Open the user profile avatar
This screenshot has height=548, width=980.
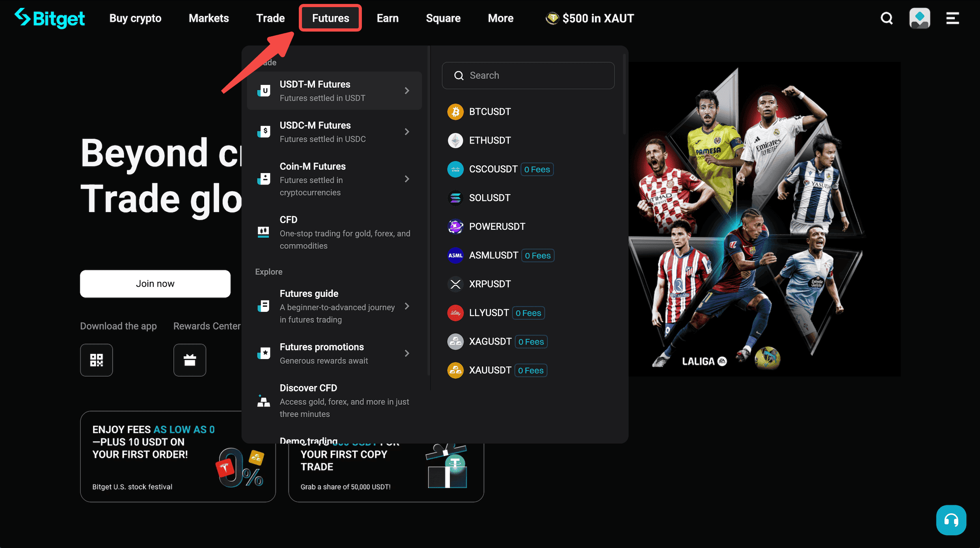click(920, 18)
